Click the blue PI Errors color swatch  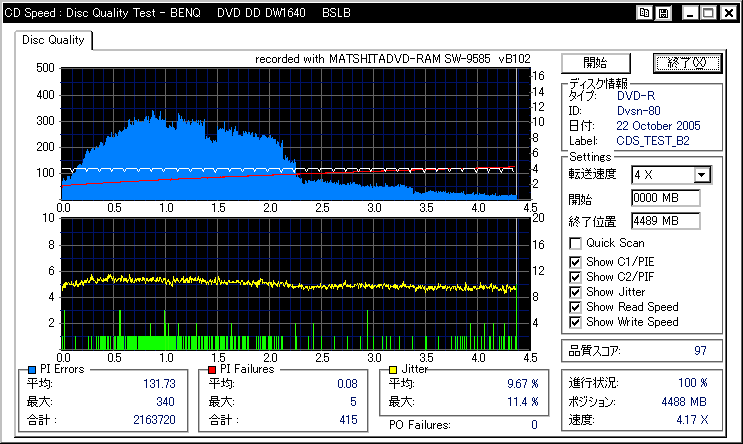click(x=32, y=370)
